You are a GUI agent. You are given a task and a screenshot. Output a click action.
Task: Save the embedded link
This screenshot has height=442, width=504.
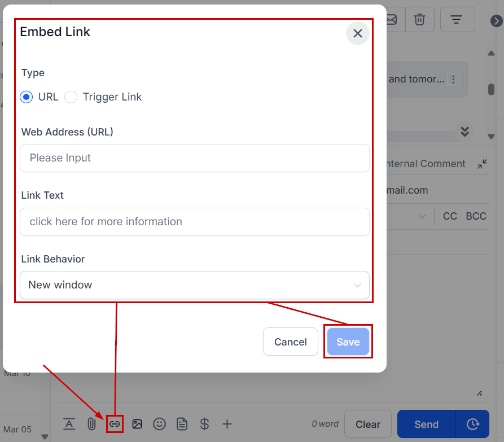[x=348, y=342]
